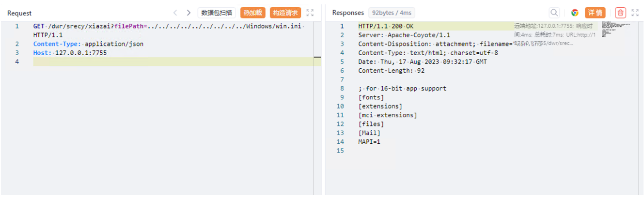Open the response in Chrome browser

[x=575, y=13]
